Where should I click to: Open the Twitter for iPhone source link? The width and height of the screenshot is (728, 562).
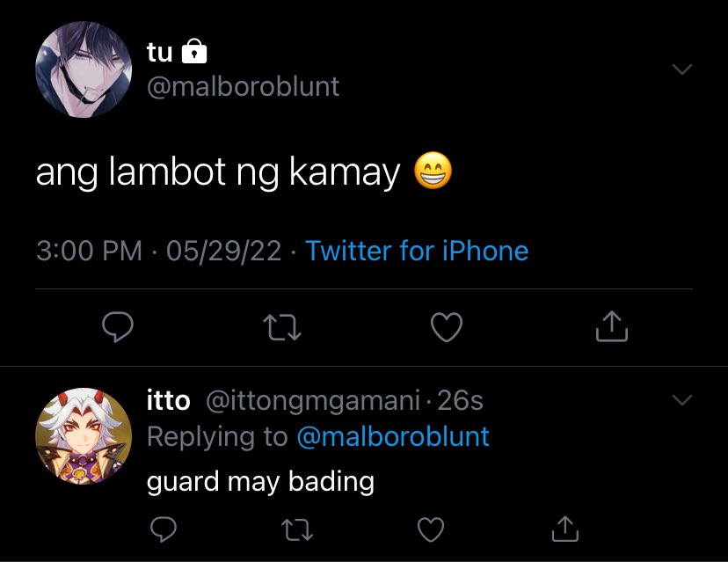tap(417, 251)
